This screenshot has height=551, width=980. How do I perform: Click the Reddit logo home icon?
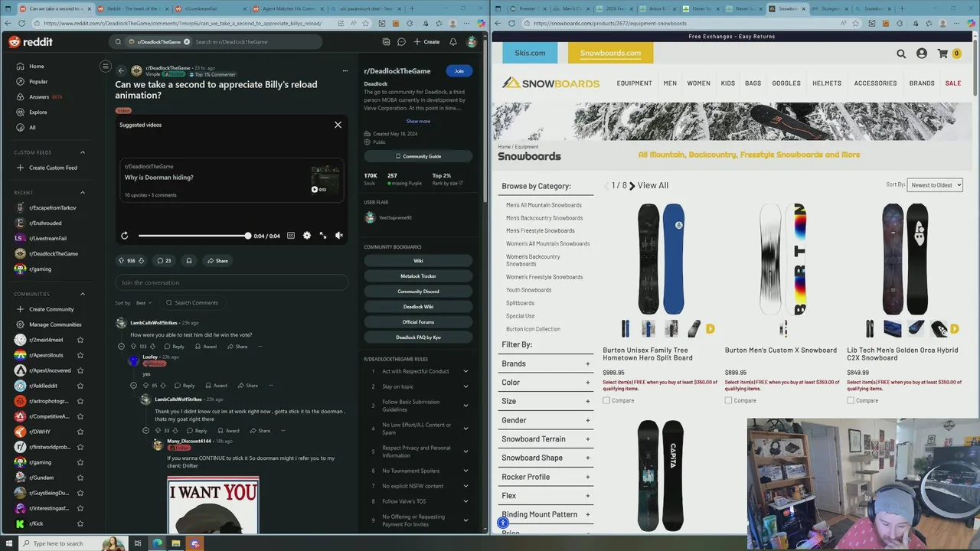coord(31,42)
